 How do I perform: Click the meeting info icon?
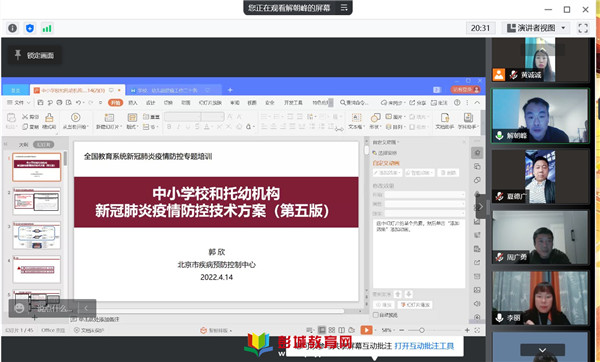[x=13, y=28]
